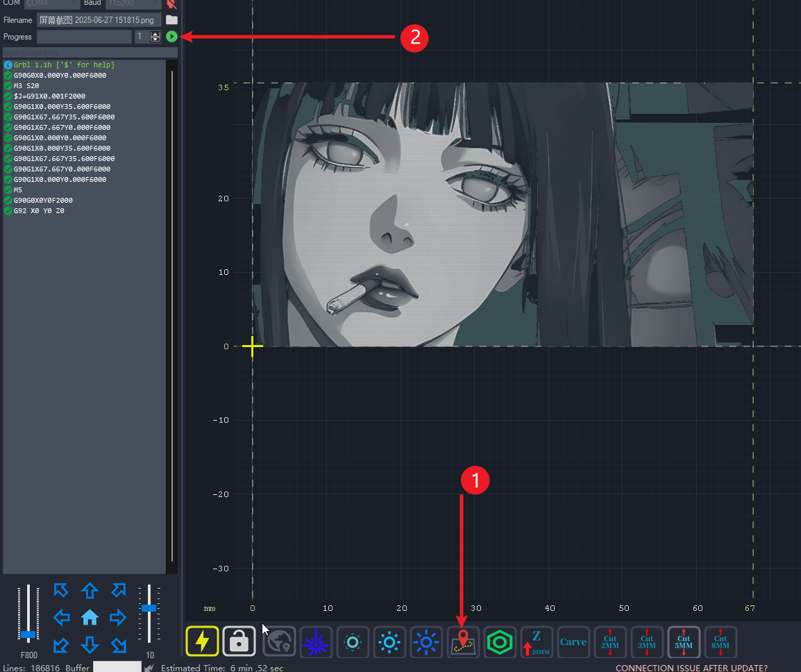Open the "CONNECTION ISSUE AFTER UPDATE?" link

coord(691,668)
